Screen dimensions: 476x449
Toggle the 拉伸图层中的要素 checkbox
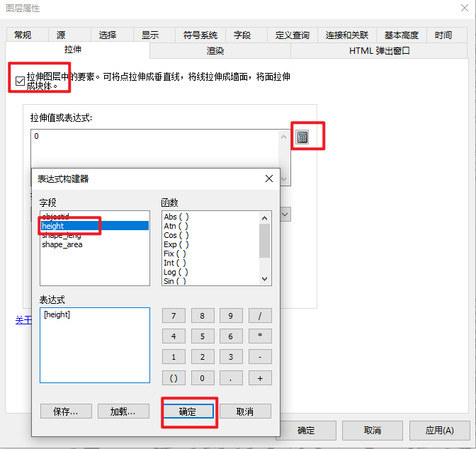tap(20, 81)
